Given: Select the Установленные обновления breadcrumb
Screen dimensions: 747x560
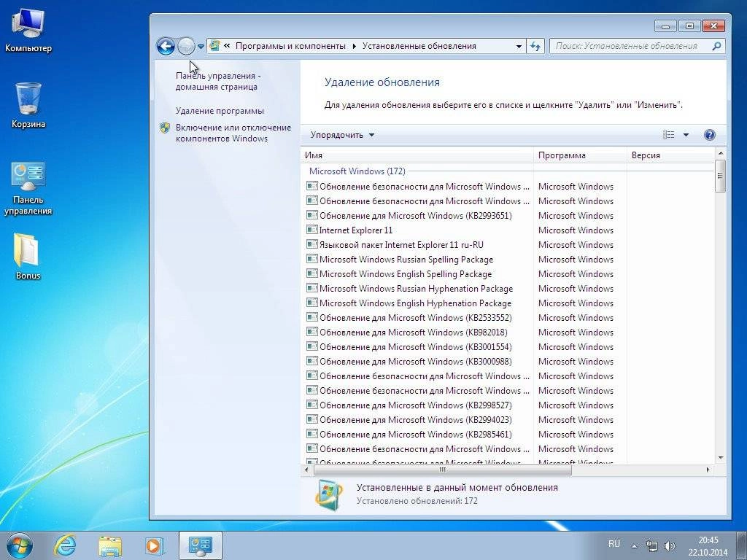Looking at the screenshot, I should 419,46.
